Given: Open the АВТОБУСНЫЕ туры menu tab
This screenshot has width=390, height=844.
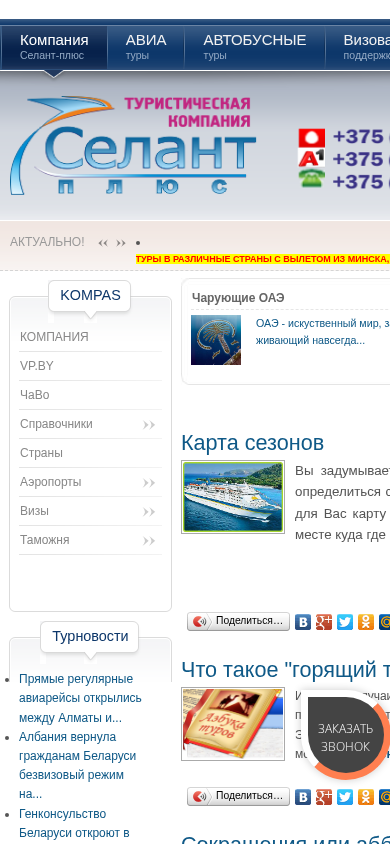Looking at the screenshot, I should (x=254, y=47).
